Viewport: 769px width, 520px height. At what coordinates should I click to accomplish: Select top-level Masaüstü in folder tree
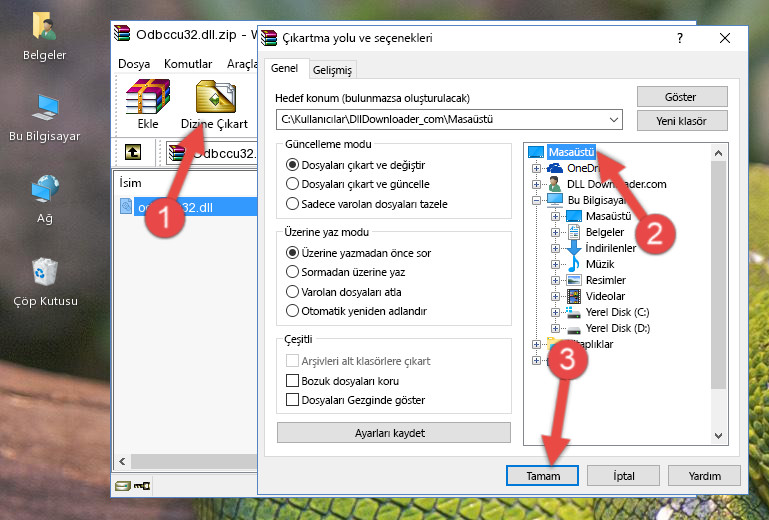pos(571,152)
